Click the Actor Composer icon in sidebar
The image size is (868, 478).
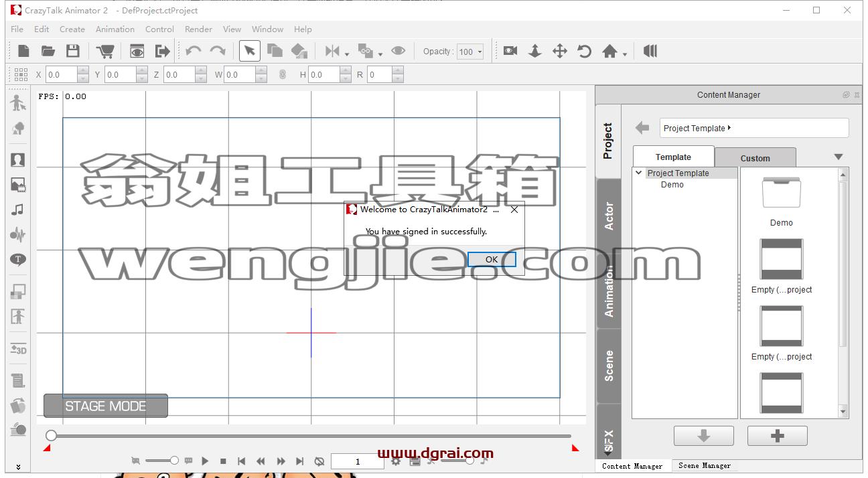click(18, 103)
